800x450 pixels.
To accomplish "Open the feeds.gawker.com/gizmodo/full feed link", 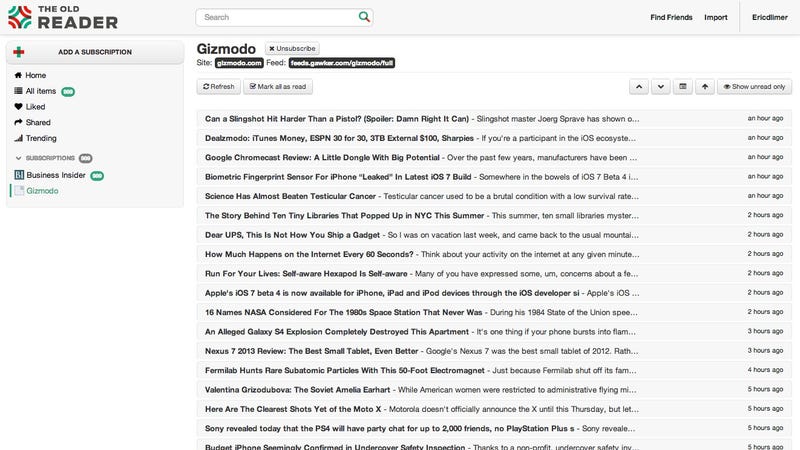I will (x=342, y=63).
